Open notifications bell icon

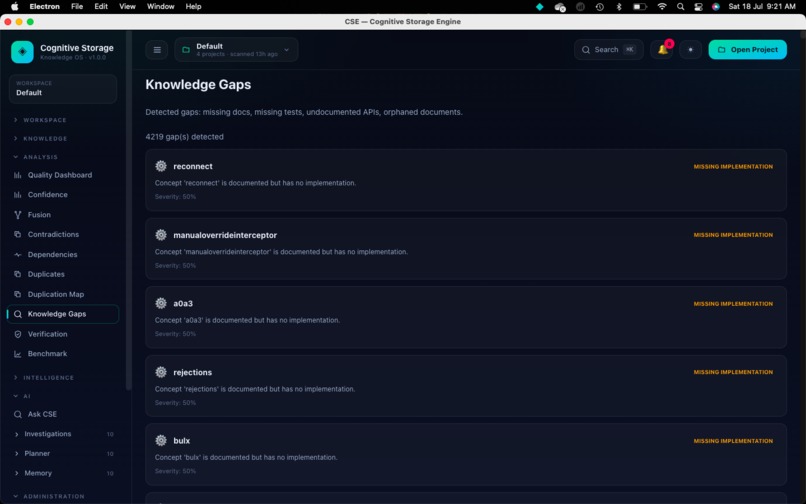pos(662,50)
